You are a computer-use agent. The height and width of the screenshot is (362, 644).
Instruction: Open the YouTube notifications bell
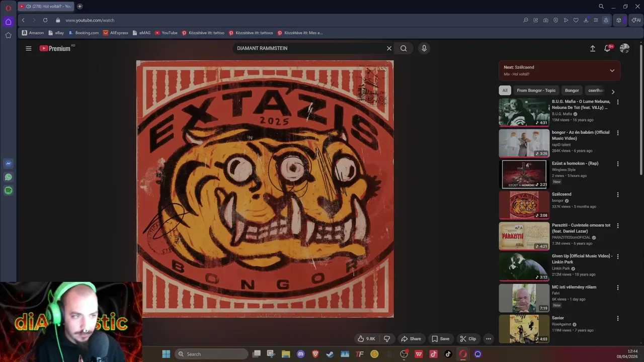[608, 48]
